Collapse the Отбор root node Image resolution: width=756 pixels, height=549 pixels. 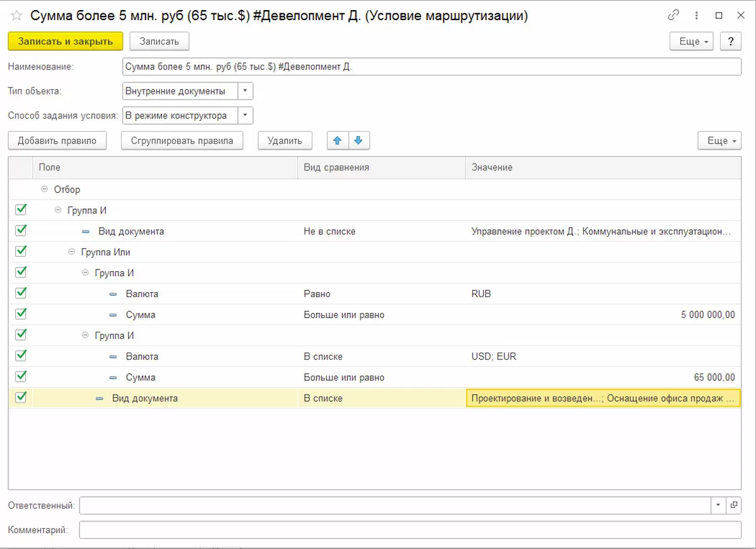tap(44, 189)
